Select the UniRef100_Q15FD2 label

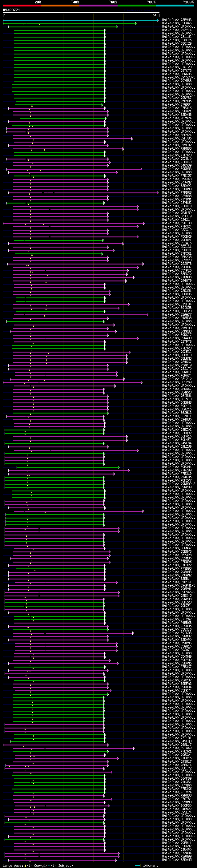coord(177,146)
